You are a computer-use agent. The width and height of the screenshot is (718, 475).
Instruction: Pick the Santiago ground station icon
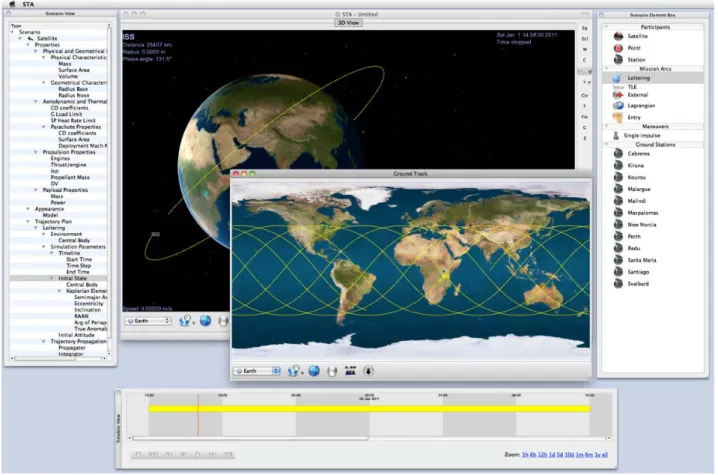click(618, 272)
